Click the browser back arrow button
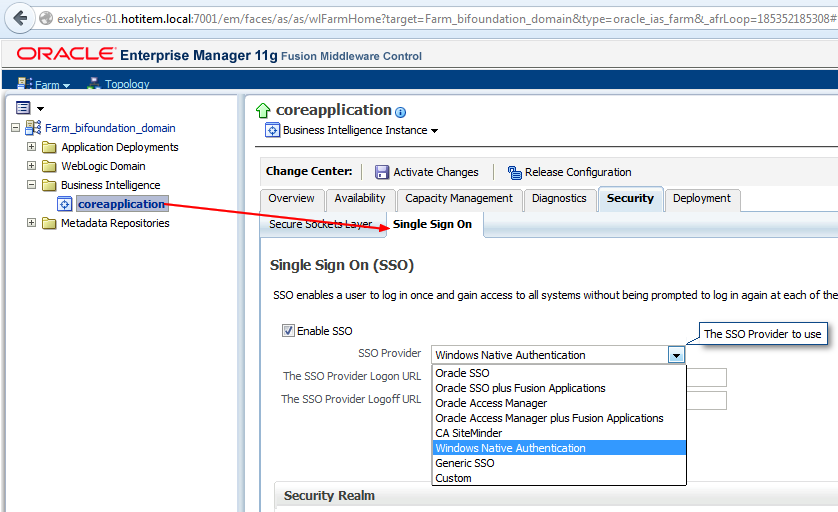 20,19
